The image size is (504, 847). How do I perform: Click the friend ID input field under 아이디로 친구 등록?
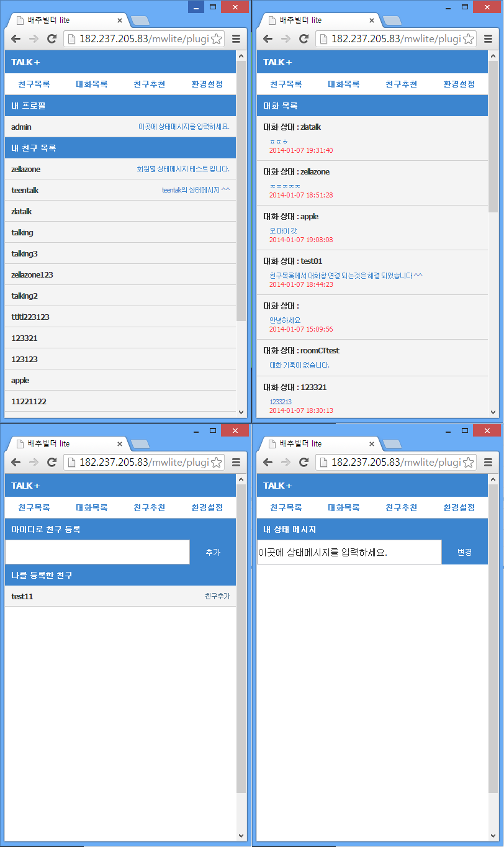(x=97, y=552)
